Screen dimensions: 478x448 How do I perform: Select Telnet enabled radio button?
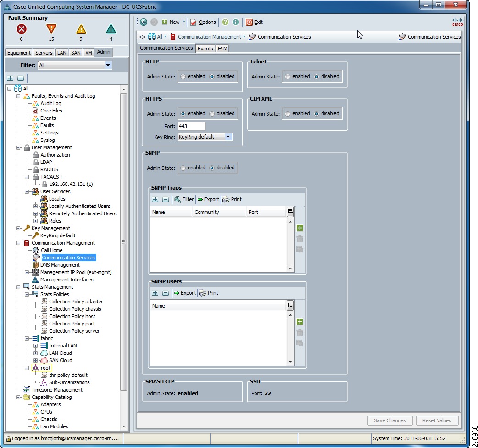(x=288, y=77)
